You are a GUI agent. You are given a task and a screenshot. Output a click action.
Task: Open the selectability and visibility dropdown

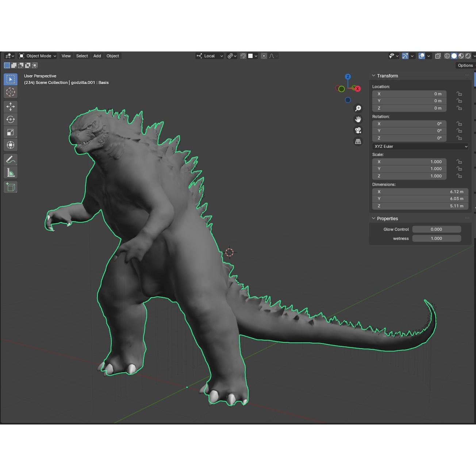point(394,56)
